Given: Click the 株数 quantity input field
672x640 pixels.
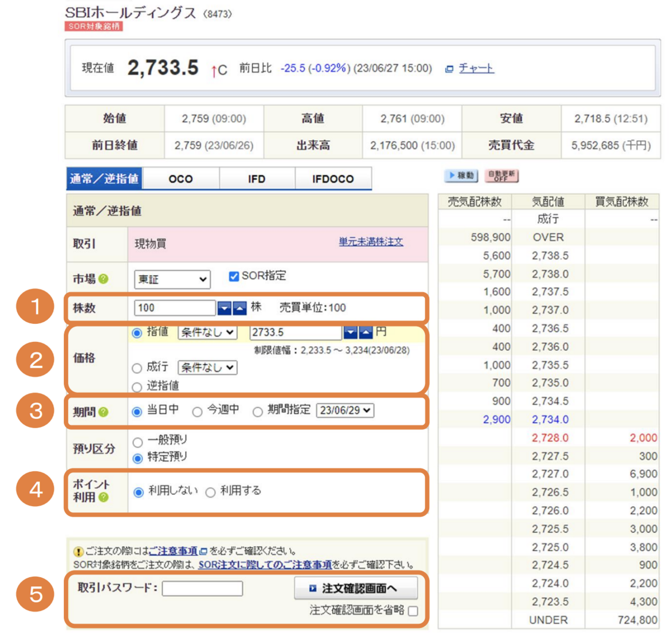Looking at the screenshot, I should [x=175, y=308].
